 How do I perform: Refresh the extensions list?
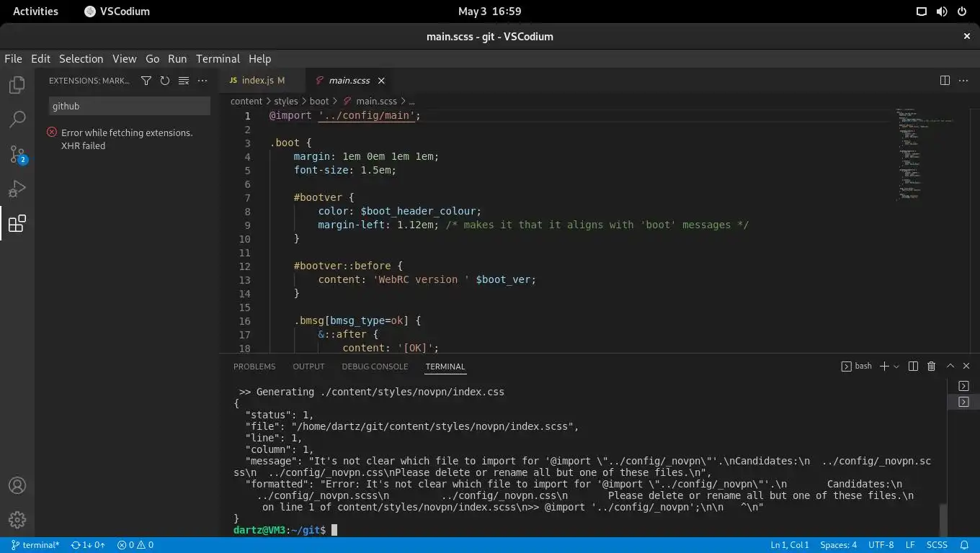[165, 81]
